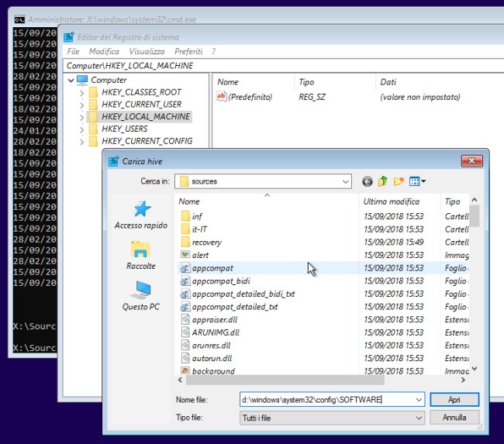Image resolution: width=504 pixels, height=444 pixels.
Task: Click the Up One Level folder icon
Action: 383,181
